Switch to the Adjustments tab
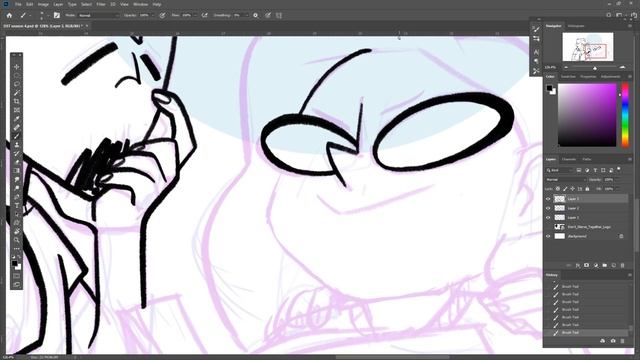The image size is (640, 360). click(x=611, y=76)
